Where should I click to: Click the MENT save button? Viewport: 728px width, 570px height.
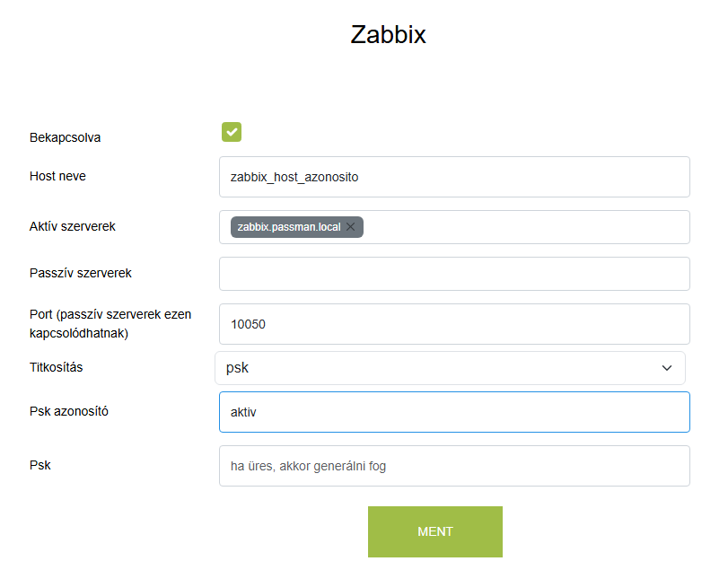(434, 531)
